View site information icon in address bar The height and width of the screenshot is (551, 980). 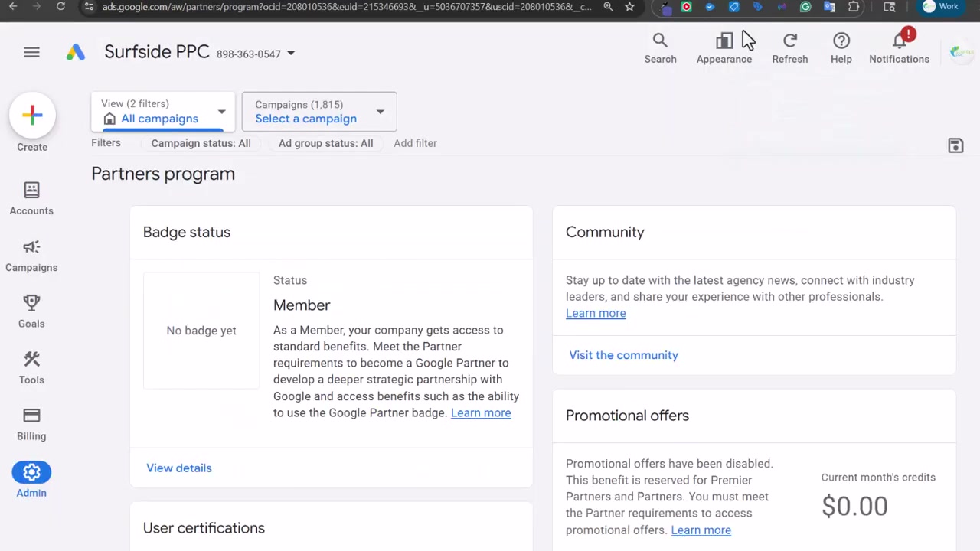[x=89, y=7]
